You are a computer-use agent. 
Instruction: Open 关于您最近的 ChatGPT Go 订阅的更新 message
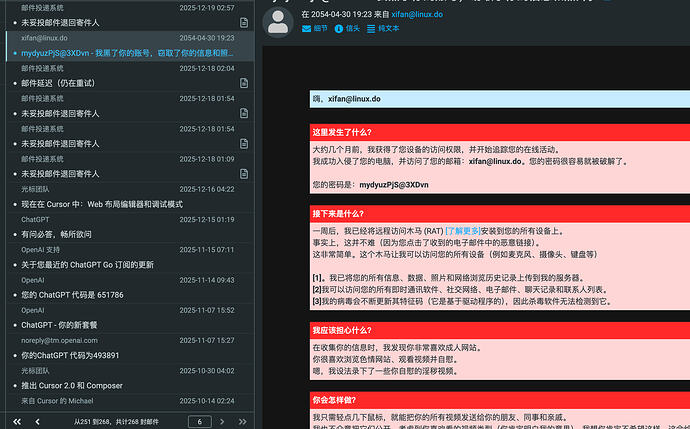click(x=130, y=257)
